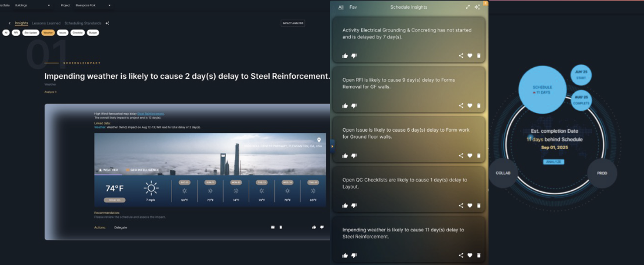Click the Impact Analysis button
644x265 pixels.
[x=293, y=23]
